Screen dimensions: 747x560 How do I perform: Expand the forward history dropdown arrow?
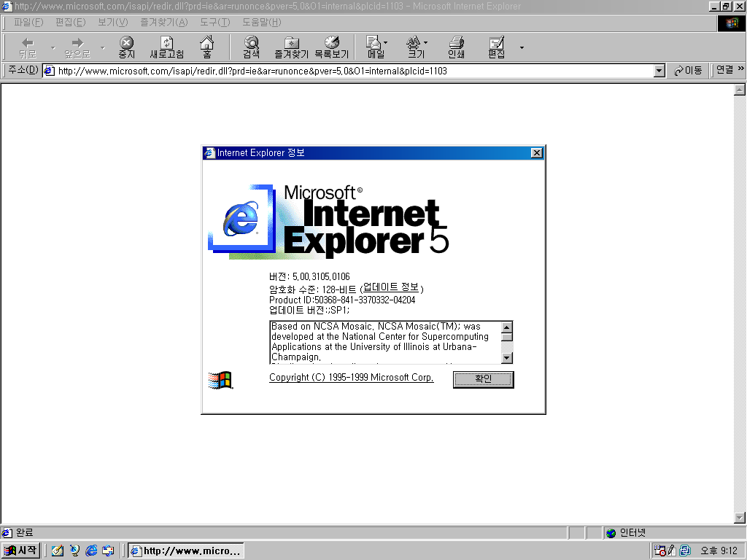(x=102, y=47)
